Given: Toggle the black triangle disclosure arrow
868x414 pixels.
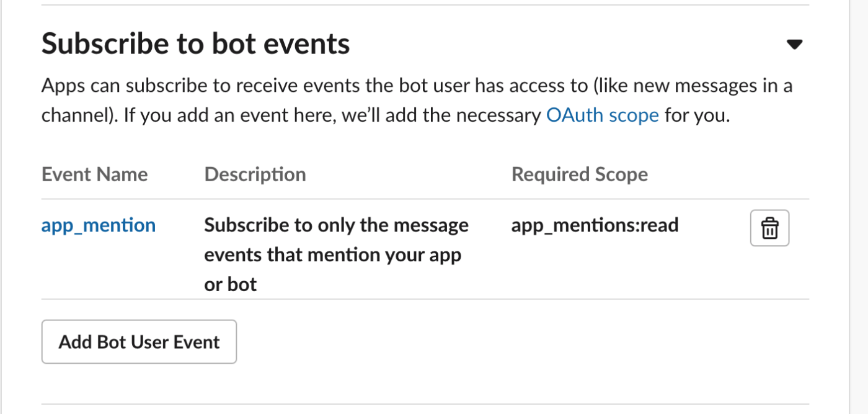Looking at the screenshot, I should (794, 44).
